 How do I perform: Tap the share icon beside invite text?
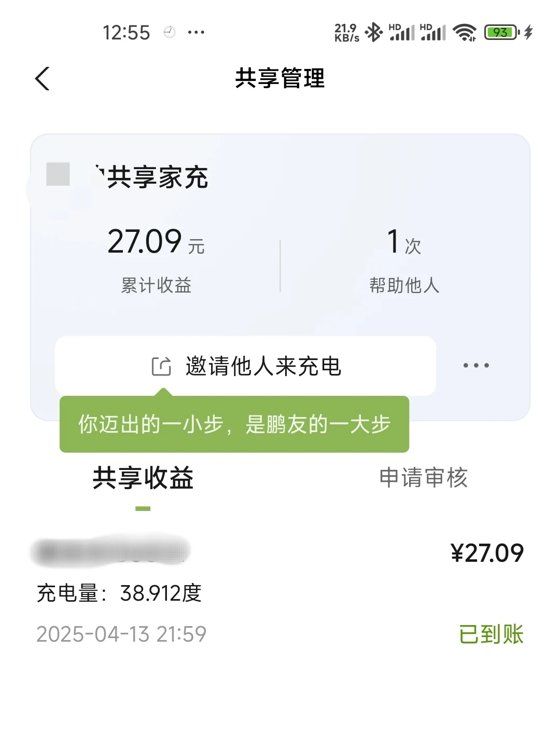161,366
